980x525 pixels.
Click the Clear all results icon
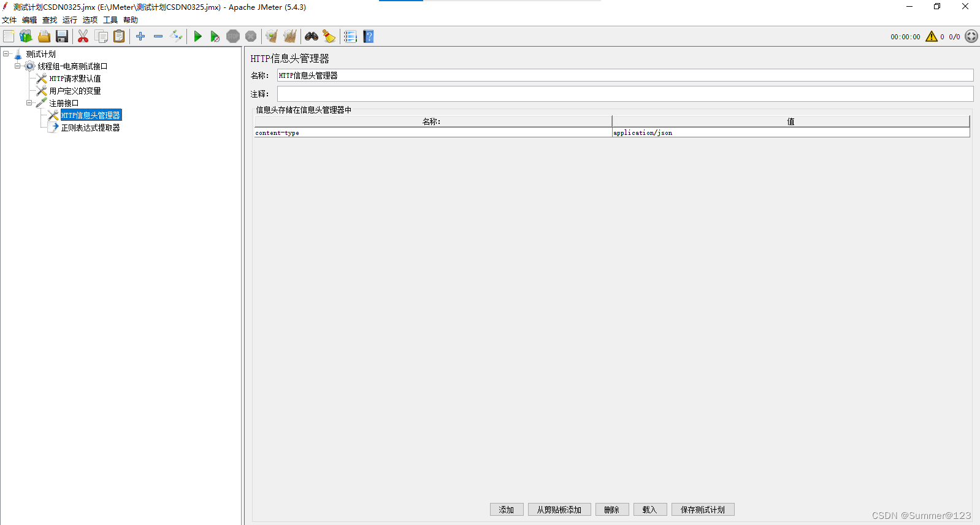[289, 37]
